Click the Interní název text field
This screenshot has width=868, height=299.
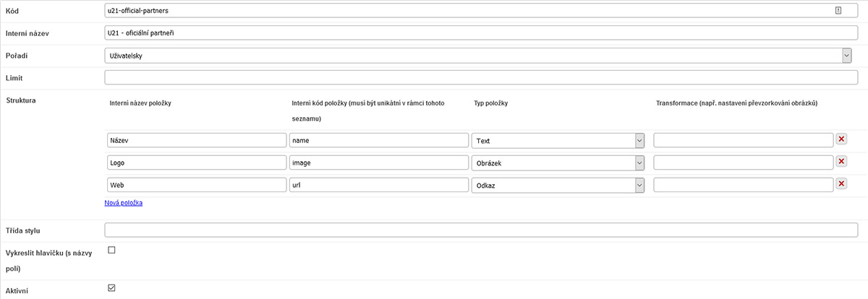pyautogui.click(x=480, y=33)
